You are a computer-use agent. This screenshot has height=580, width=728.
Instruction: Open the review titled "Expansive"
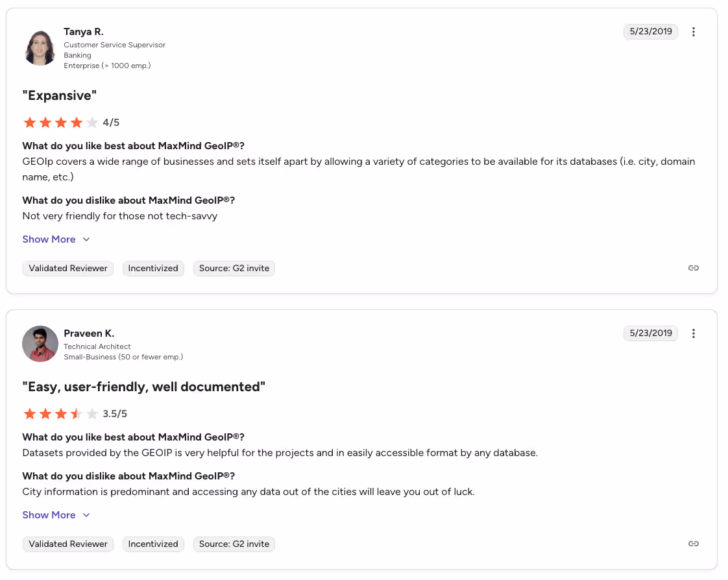[x=59, y=95]
